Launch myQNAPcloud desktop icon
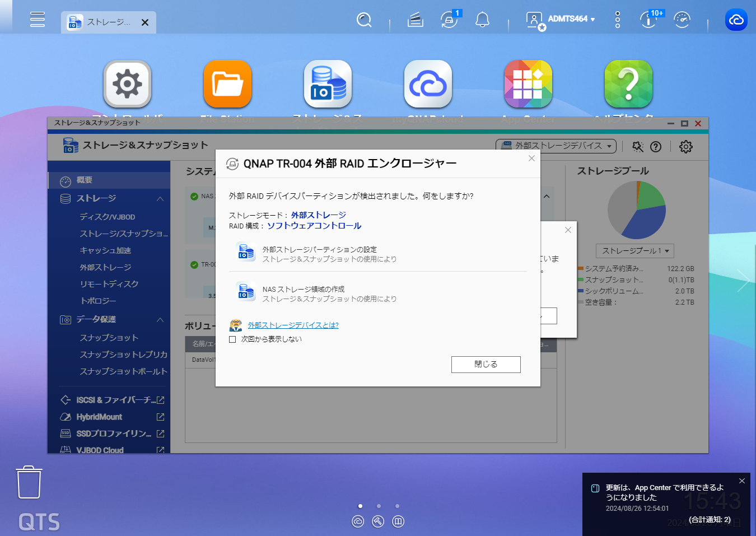Viewport: 756px width, 536px height. pyautogui.click(x=428, y=84)
